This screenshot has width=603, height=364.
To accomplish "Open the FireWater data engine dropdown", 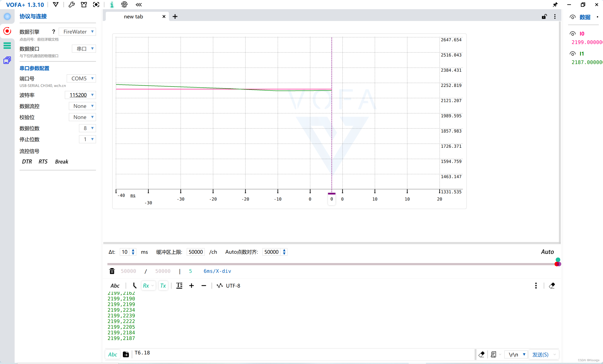I will pos(77,32).
